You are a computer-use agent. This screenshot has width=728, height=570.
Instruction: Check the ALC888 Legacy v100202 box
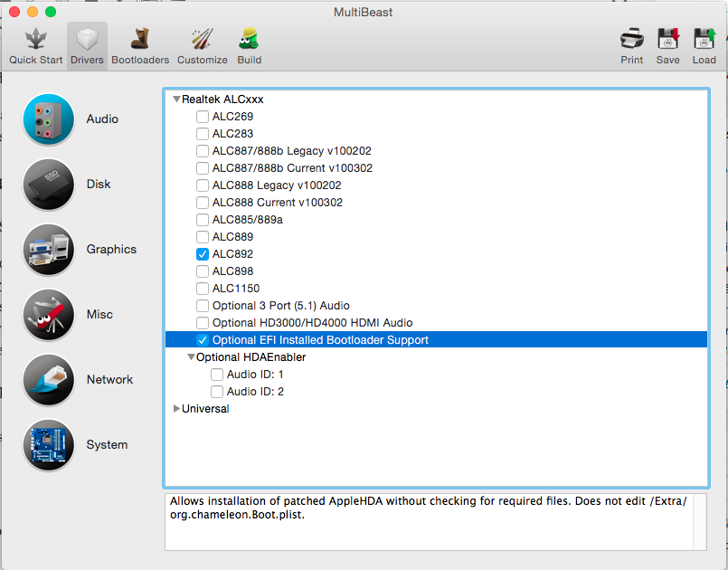tap(203, 185)
